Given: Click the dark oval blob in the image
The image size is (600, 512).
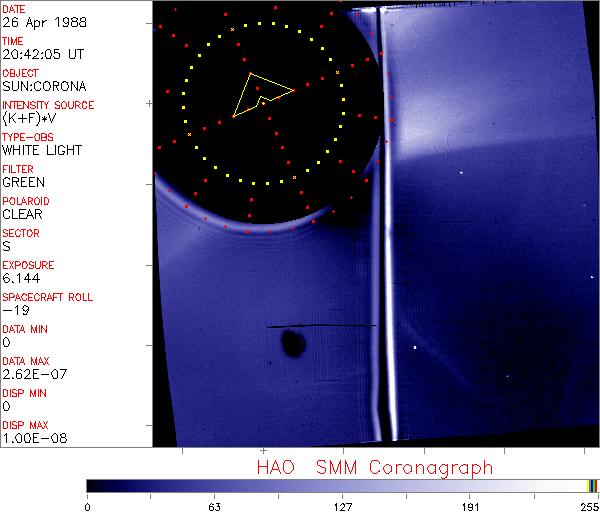Looking at the screenshot, I should (294, 345).
